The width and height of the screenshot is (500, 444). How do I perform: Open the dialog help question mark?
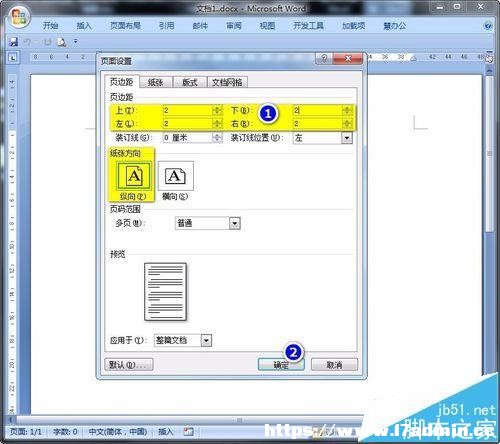(x=324, y=58)
